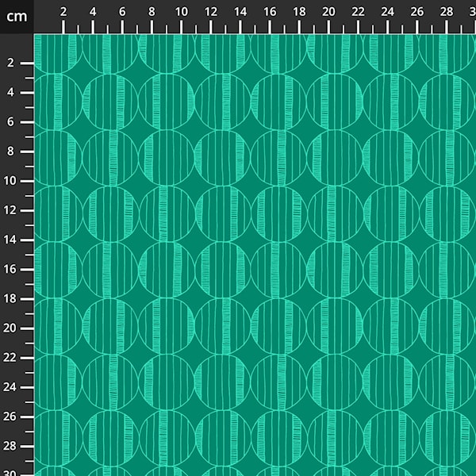Click the 4 mark on the horizontal ruler

[x=93, y=12]
